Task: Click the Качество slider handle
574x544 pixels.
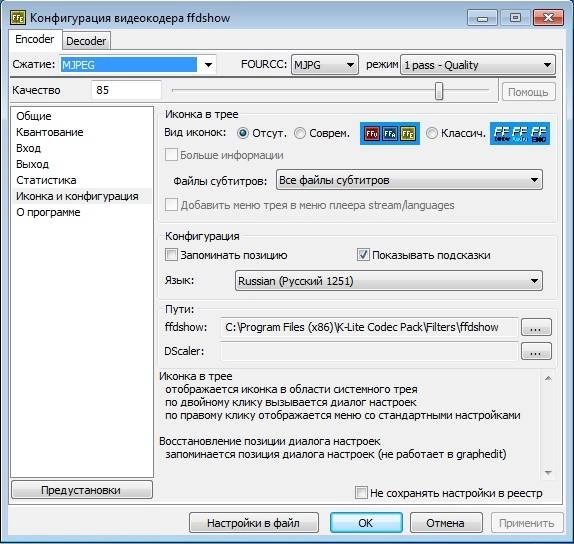Action: (x=439, y=90)
